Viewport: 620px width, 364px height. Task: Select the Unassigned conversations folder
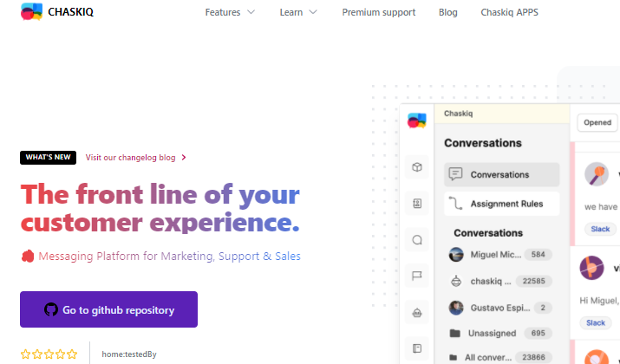point(500,333)
